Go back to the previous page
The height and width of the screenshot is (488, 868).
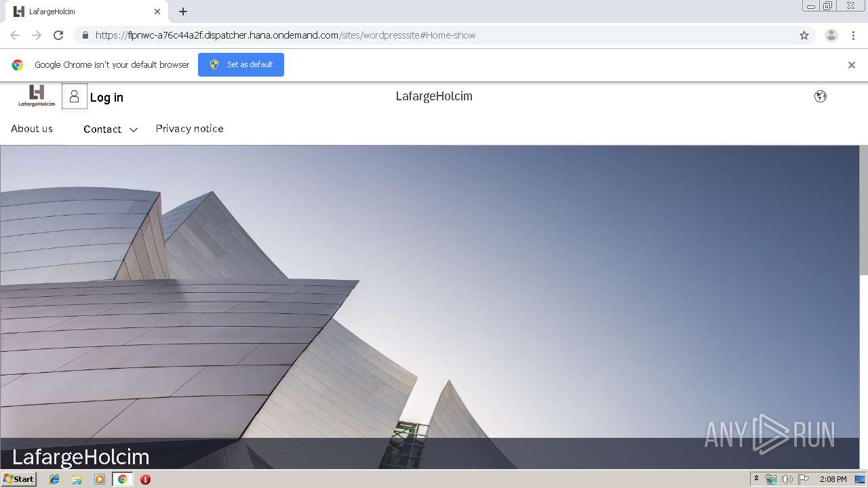tap(15, 35)
